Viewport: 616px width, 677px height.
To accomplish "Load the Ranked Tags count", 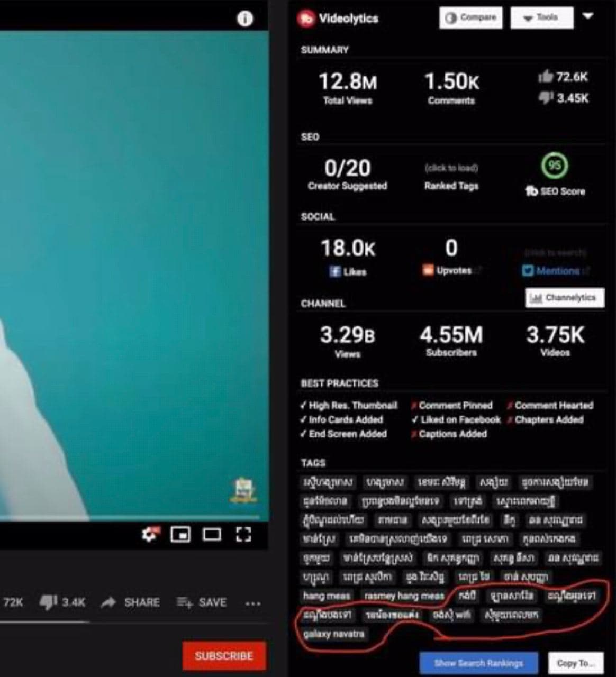I will (451, 168).
